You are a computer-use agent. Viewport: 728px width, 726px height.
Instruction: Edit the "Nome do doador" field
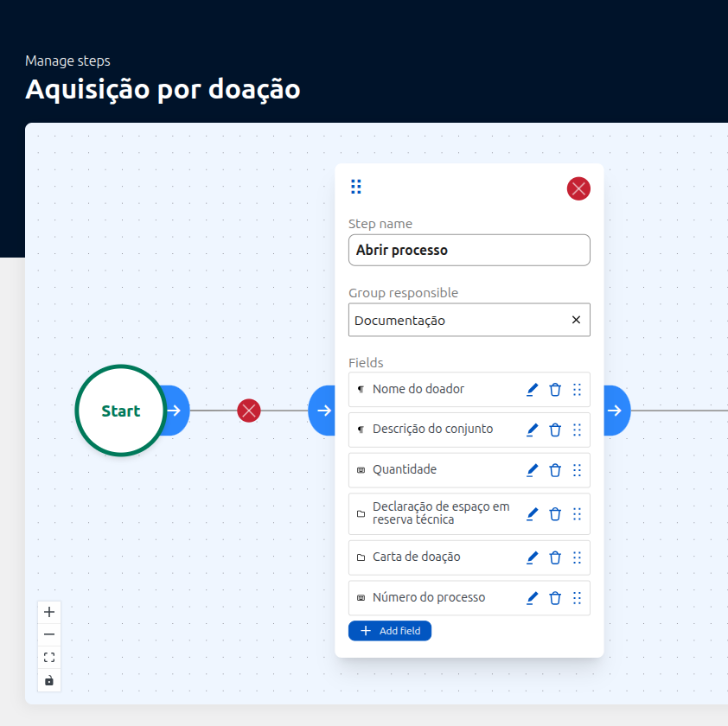tap(532, 390)
